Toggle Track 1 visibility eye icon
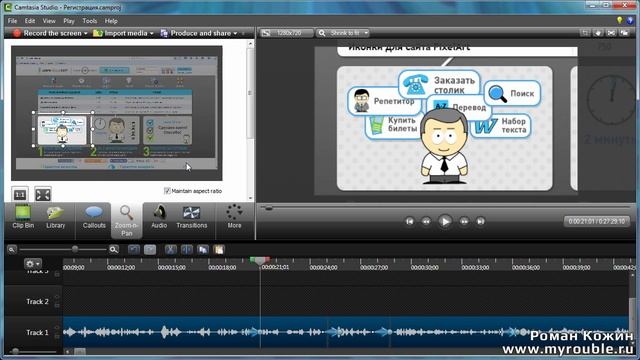Viewport: 640px width, 360px height. pyautogui.click(x=57, y=328)
